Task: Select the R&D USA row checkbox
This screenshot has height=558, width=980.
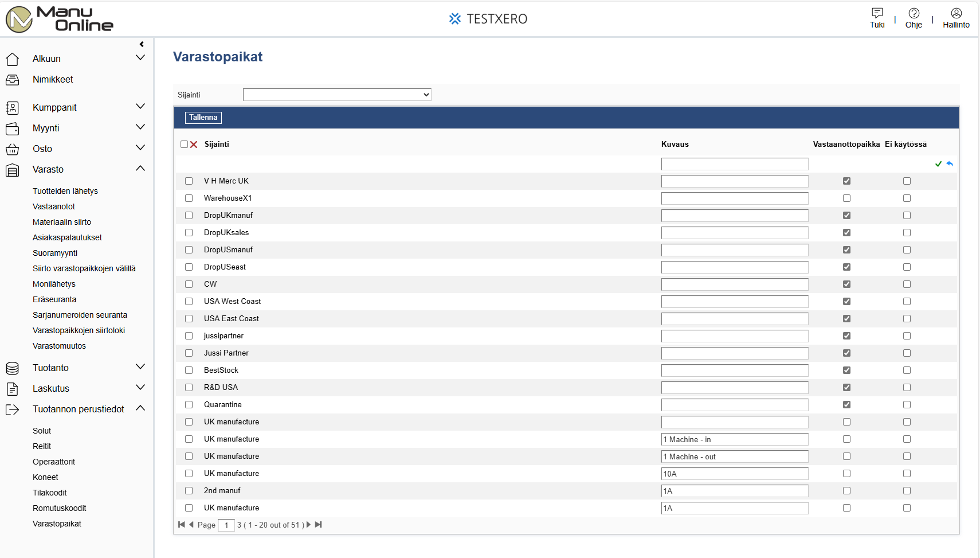Action: pos(189,388)
